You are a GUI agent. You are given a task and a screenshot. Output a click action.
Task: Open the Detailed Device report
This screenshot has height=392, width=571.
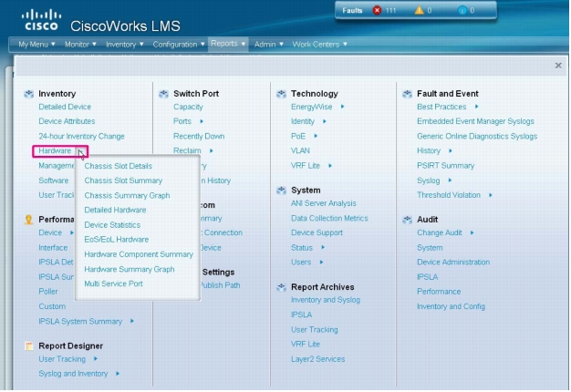(65, 107)
